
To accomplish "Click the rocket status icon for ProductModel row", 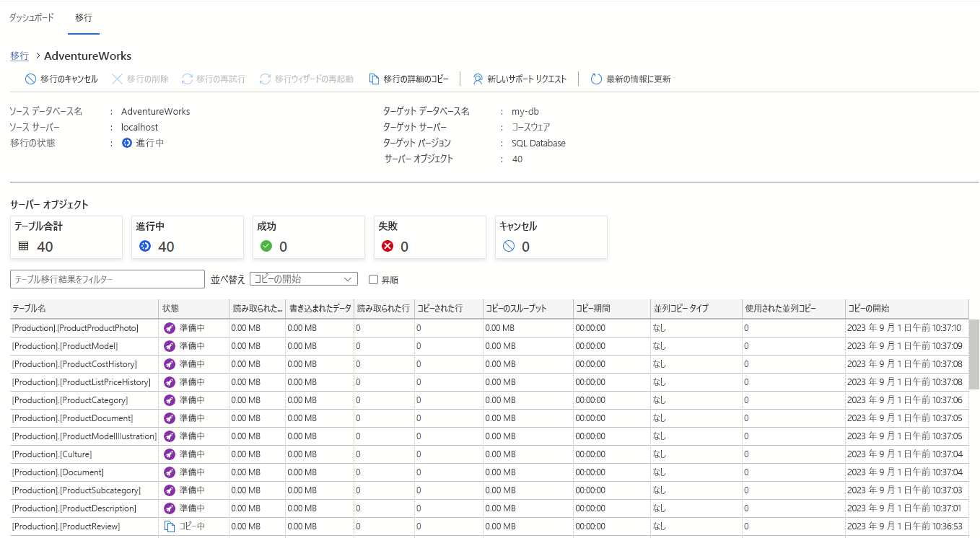I will tap(170, 346).
